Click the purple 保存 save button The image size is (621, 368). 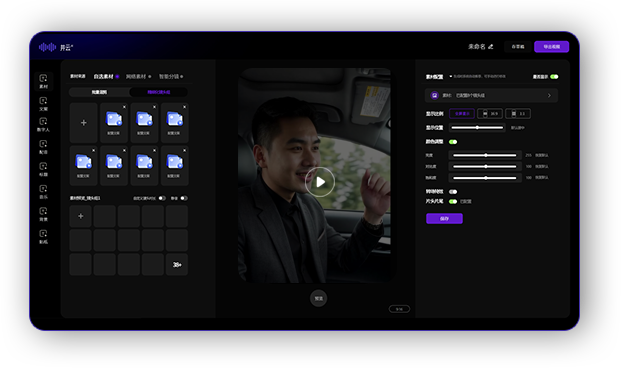(444, 219)
